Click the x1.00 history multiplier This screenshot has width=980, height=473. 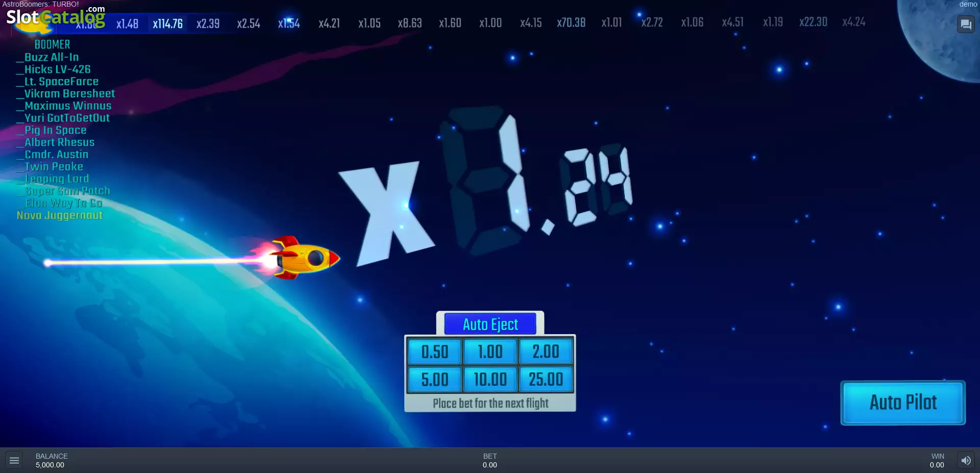pos(491,23)
